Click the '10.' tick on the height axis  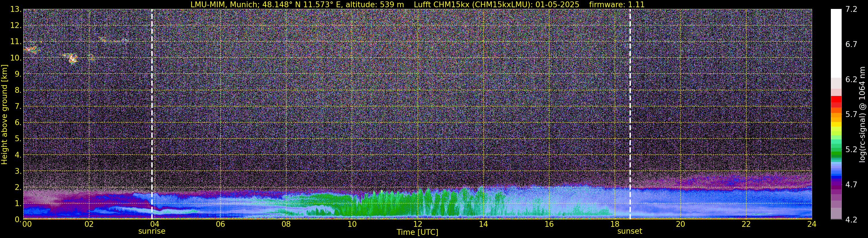[x=16, y=58]
